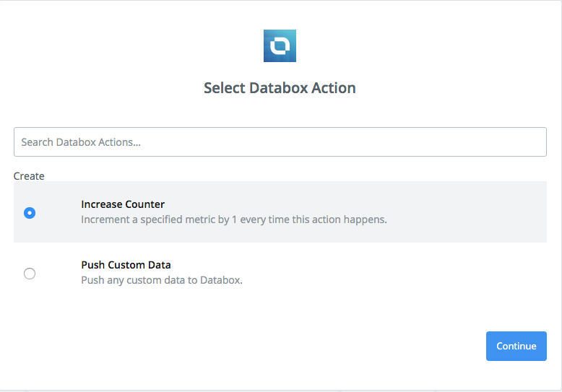Click the "Push any custom data to Databox" description
The height and width of the screenshot is (392, 562).
[162, 280]
